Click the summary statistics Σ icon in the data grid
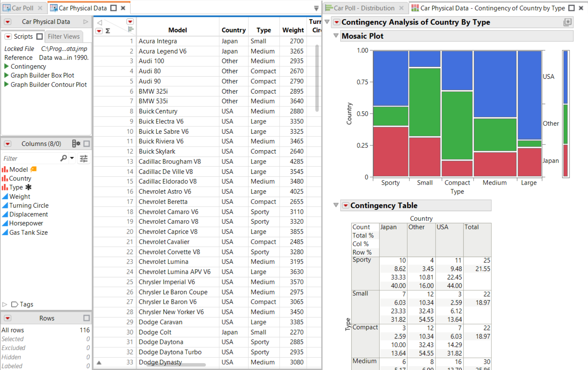The height and width of the screenshot is (370, 588). (107, 31)
